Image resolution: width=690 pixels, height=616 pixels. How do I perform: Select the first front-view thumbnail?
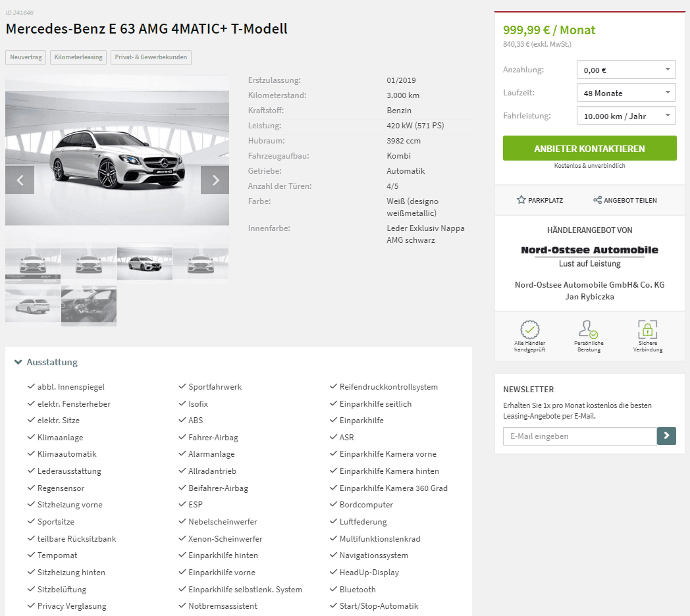[x=33, y=265]
